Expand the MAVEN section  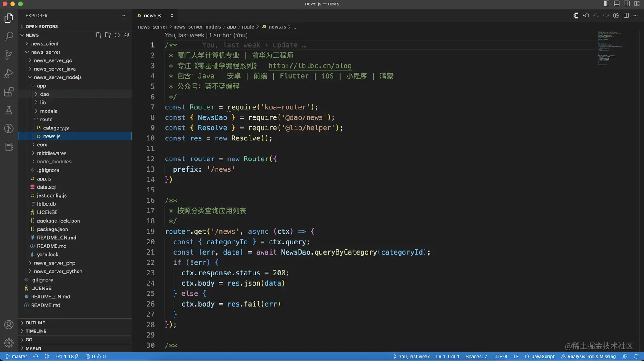[75, 348]
